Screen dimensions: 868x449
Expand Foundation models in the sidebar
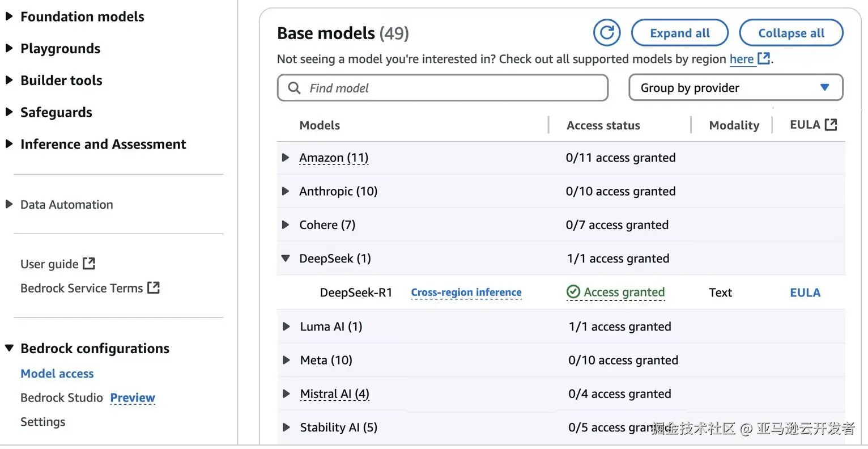pyautogui.click(x=9, y=16)
